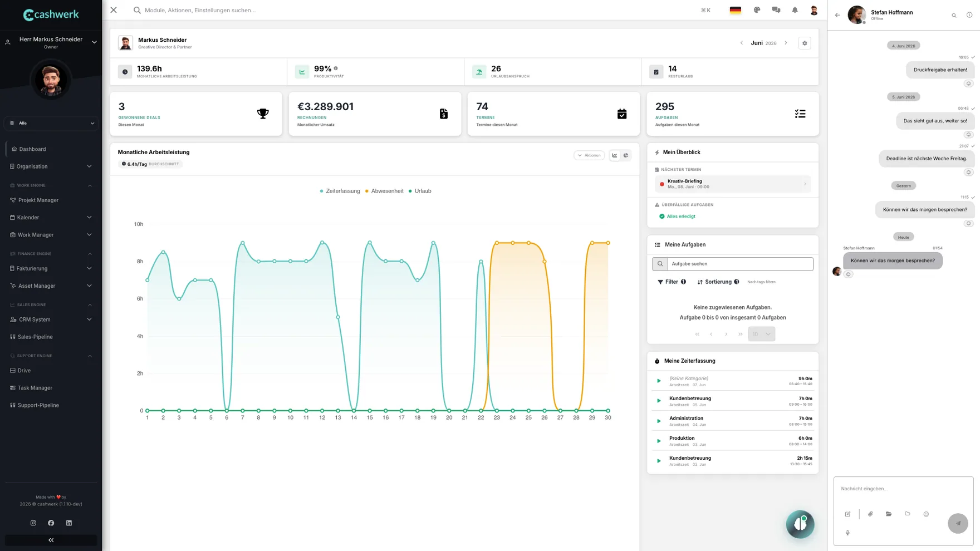Click the Filter button in Meine Aufgaben
980x551 pixels.
tap(672, 282)
